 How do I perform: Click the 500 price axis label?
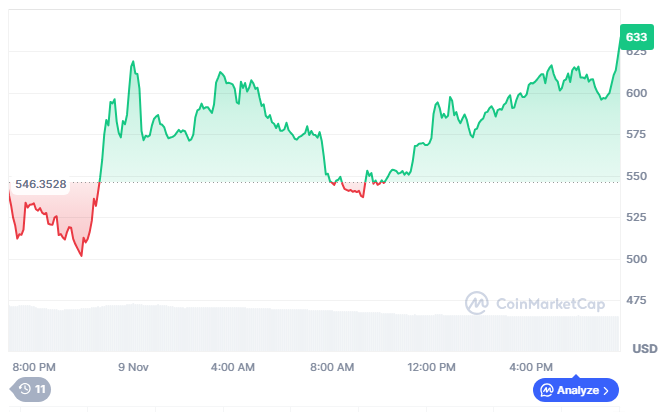(636, 259)
